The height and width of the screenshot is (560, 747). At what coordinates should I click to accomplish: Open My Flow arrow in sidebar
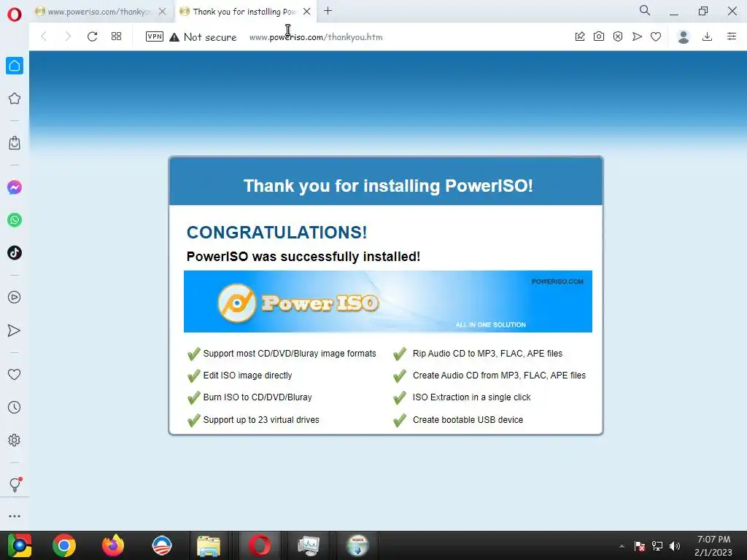click(x=15, y=330)
